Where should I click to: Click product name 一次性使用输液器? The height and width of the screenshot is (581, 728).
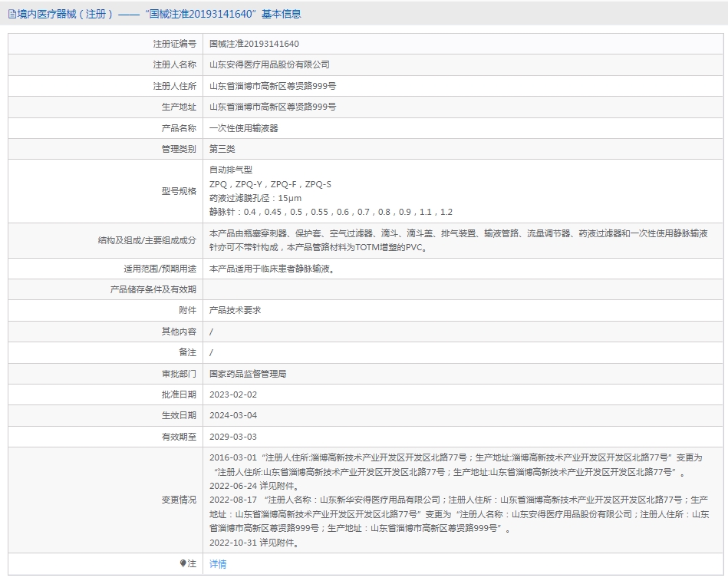click(x=244, y=128)
